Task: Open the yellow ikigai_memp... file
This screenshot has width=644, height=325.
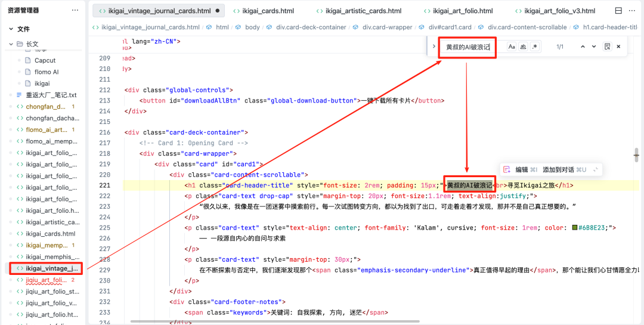Action: 47,245
